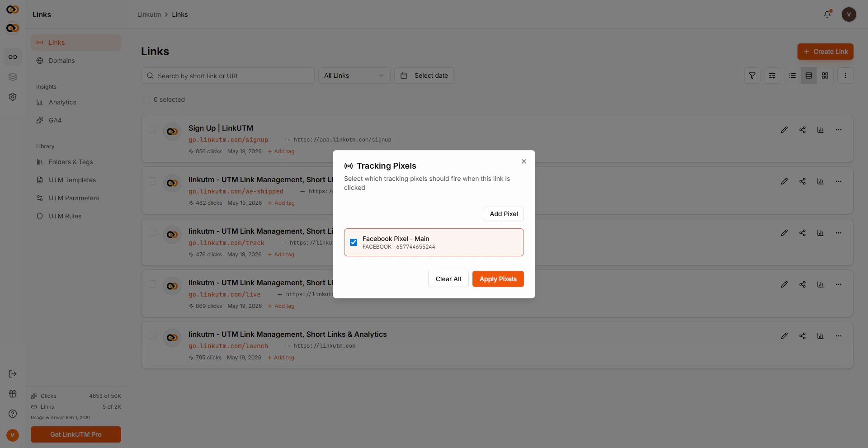The image size is (868, 448).
Task: Open the Domains sidebar item
Action: [76, 61]
